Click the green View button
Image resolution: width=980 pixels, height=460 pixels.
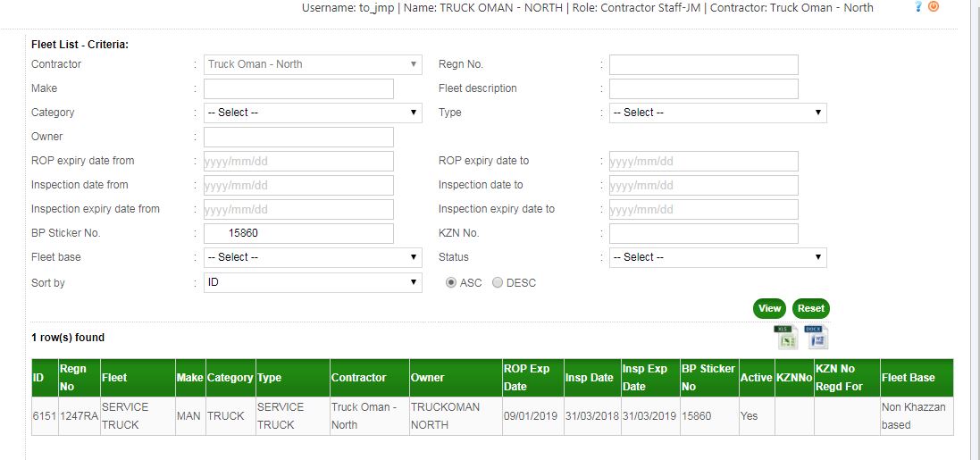pos(769,308)
